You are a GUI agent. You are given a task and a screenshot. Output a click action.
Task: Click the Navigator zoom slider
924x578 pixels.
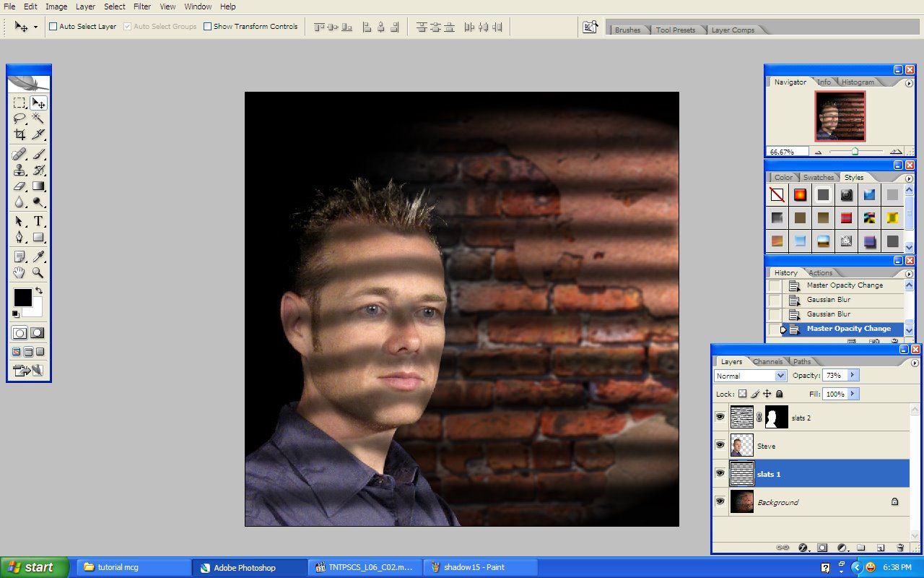pyautogui.click(x=855, y=152)
